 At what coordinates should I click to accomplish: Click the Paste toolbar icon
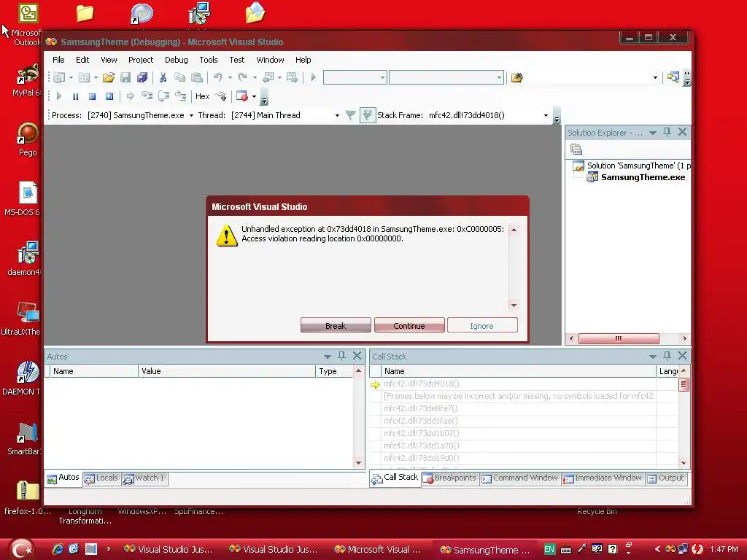pos(196,77)
